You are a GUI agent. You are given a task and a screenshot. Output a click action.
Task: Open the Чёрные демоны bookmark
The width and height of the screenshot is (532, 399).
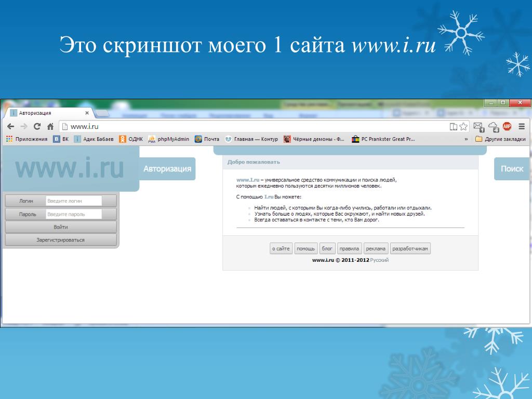(x=314, y=139)
